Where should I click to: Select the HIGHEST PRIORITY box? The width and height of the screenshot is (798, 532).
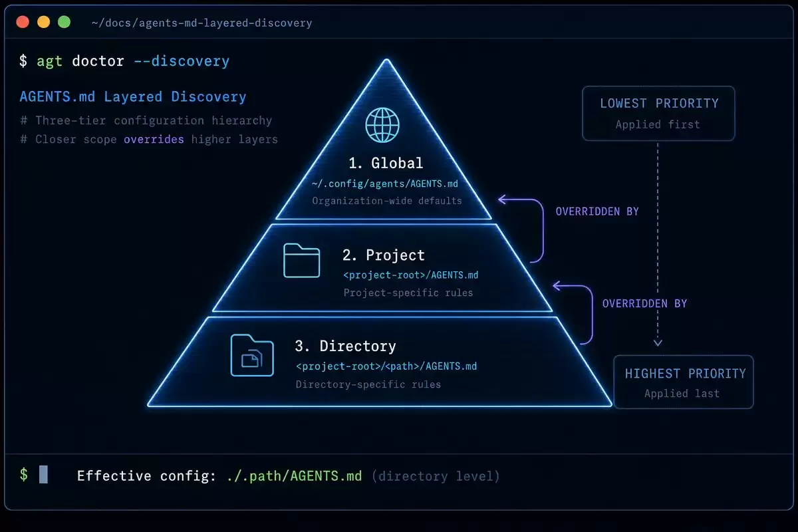click(x=684, y=382)
